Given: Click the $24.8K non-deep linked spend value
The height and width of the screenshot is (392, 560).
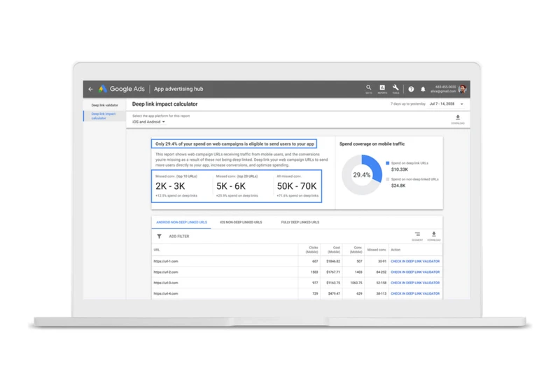Looking at the screenshot, I should [x=398, y=185].
